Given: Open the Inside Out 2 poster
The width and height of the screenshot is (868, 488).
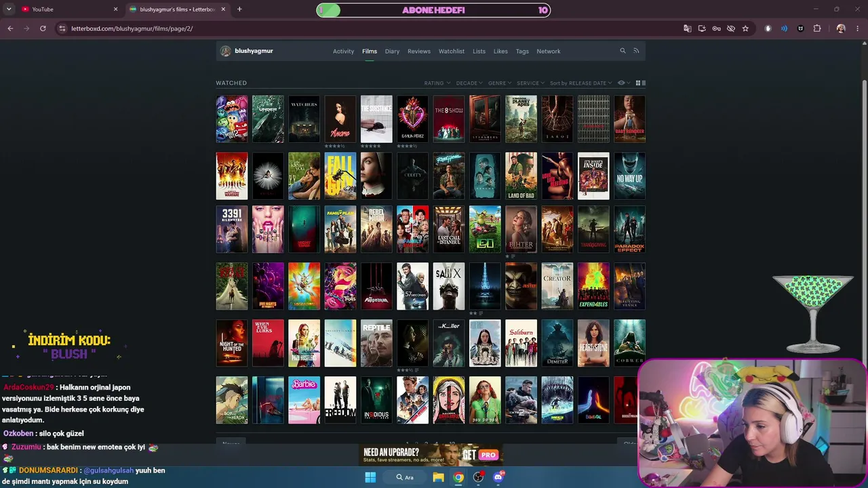Looking at the screenshot, I should pos(232,119).
